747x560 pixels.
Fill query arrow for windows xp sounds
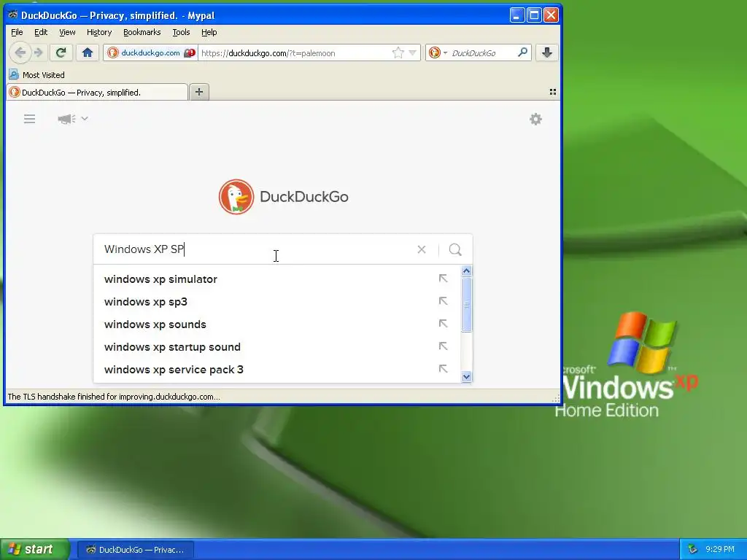click(x=443, y=324)
